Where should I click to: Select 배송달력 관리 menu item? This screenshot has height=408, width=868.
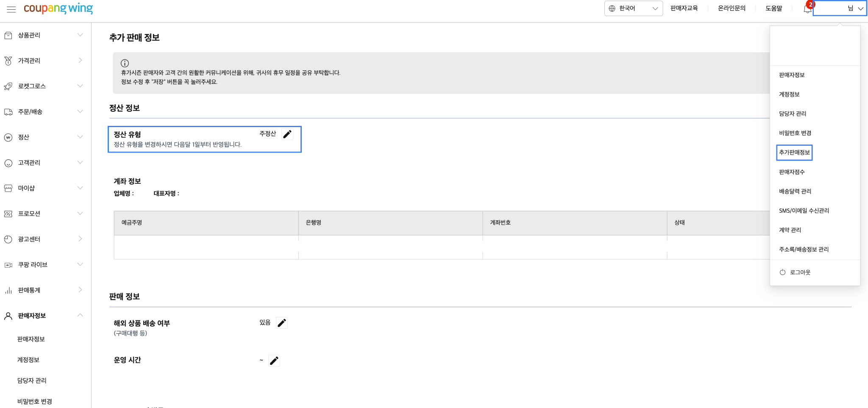point(795,192)
